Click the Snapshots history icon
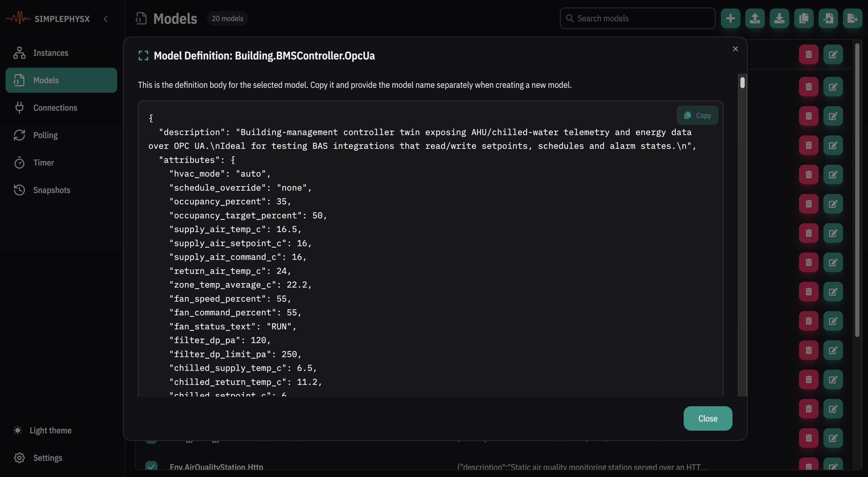 tap(19, 190)
